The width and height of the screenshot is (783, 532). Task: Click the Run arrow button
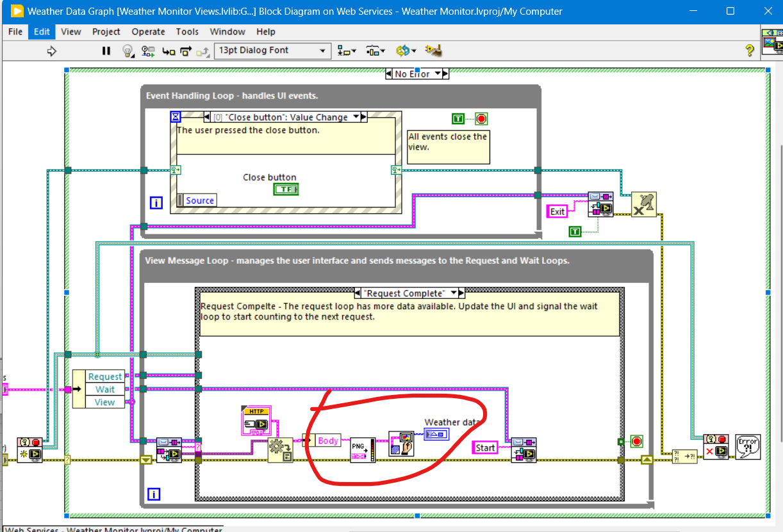53,51
